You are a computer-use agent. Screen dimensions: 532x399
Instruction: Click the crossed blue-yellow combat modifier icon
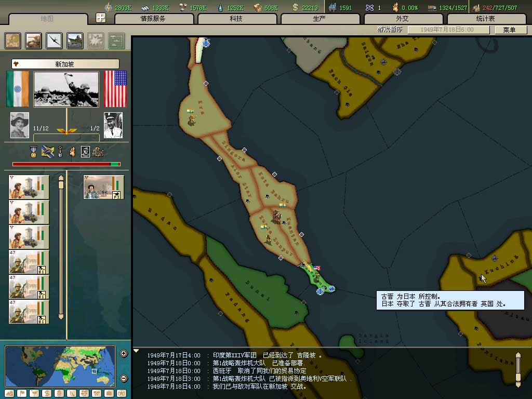47,152
